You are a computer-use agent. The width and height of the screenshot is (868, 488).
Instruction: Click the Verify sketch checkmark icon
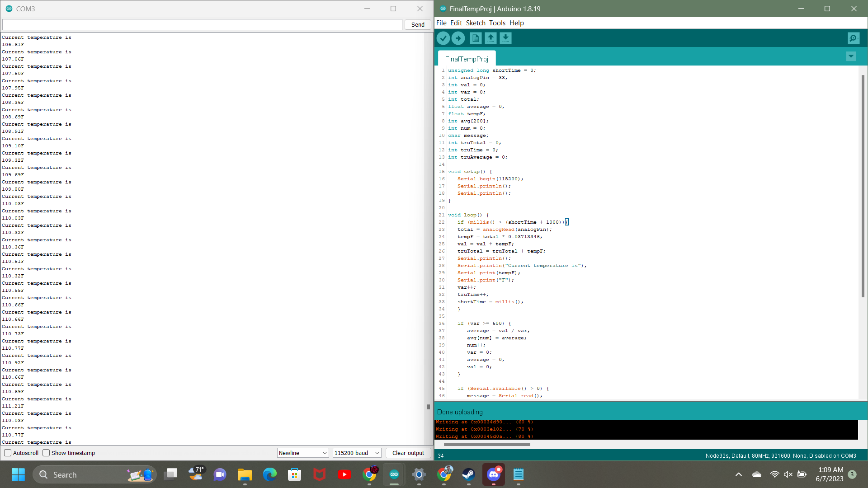coord(443,38)
